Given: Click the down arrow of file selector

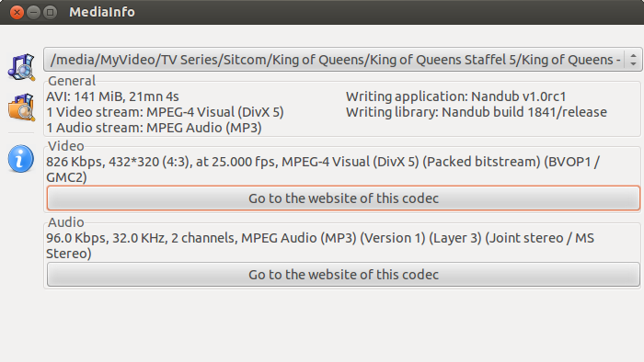Looking at the screenshot, I should [x=633, y=63].
